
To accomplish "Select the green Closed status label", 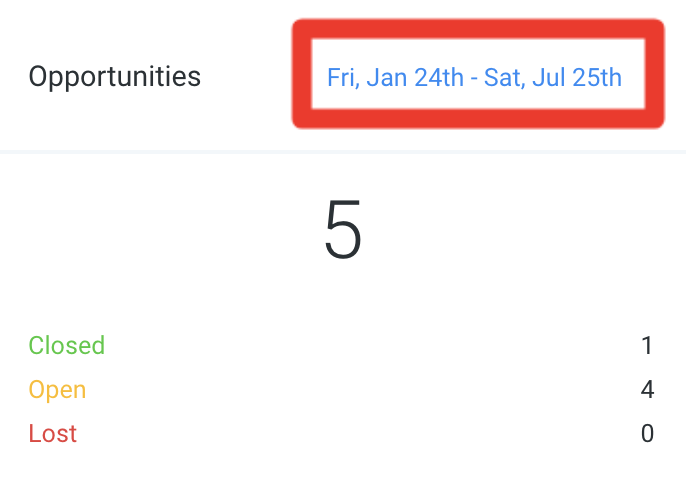I will 67,345.
